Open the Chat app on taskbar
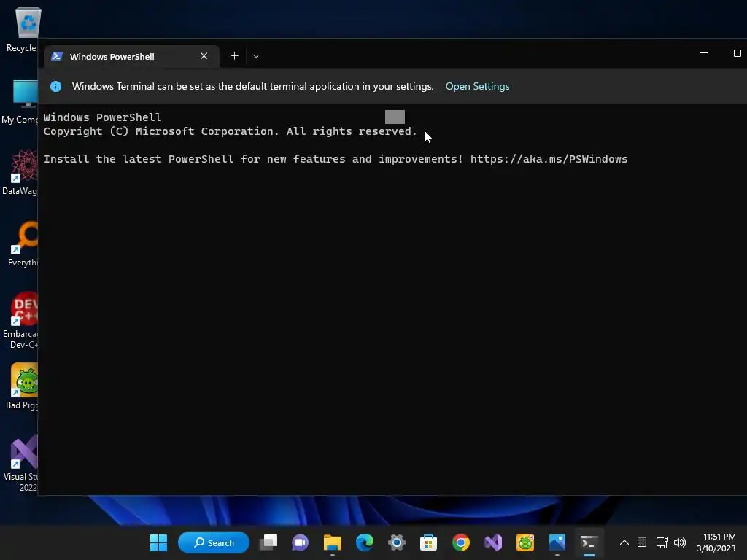This screenshot has width=747, height=560. (x=300, y=542)
